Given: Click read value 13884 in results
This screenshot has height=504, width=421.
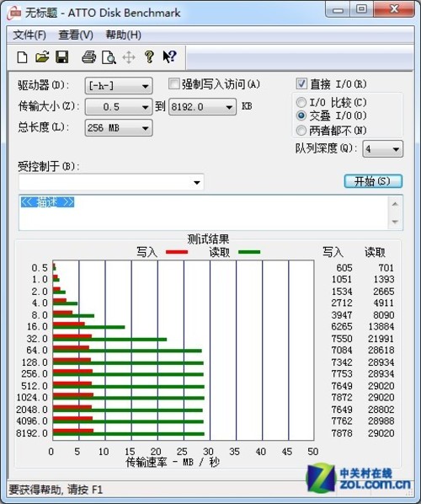Looking at the screenshot, I should [381, 326].
